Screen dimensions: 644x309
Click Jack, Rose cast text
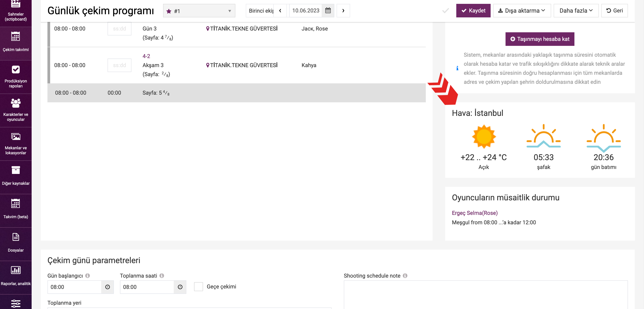point(314,28)
